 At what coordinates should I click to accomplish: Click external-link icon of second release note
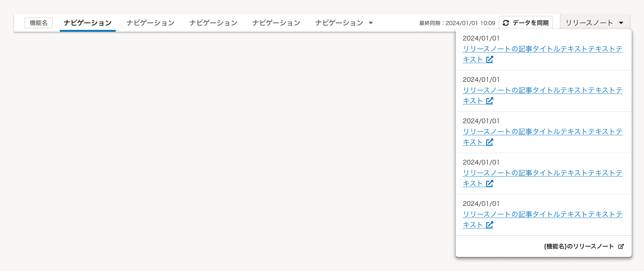tap(490, 101)
